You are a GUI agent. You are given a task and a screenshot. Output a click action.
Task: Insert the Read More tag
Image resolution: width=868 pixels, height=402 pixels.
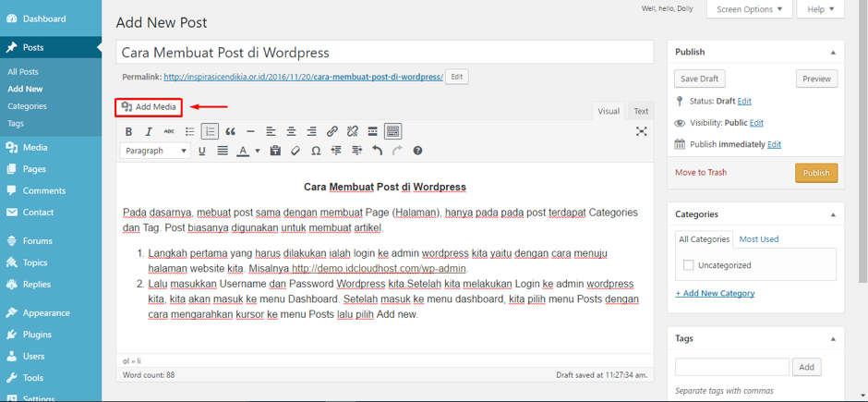[373, 132]
